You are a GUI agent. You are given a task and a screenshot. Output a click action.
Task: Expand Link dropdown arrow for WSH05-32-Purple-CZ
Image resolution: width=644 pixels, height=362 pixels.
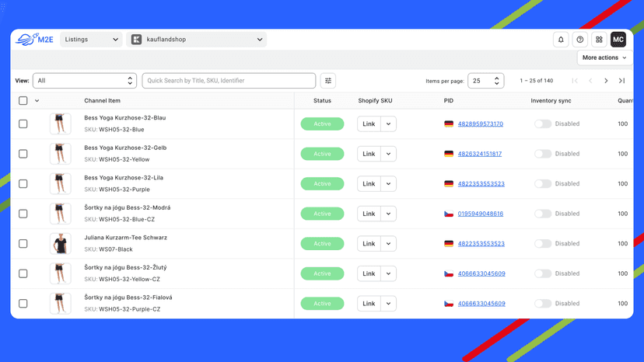(x=388, y=304)
